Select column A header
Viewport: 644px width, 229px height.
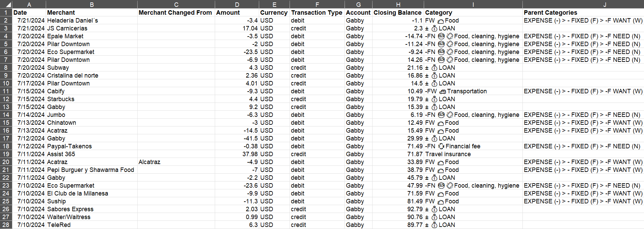[x=29, y=4]
